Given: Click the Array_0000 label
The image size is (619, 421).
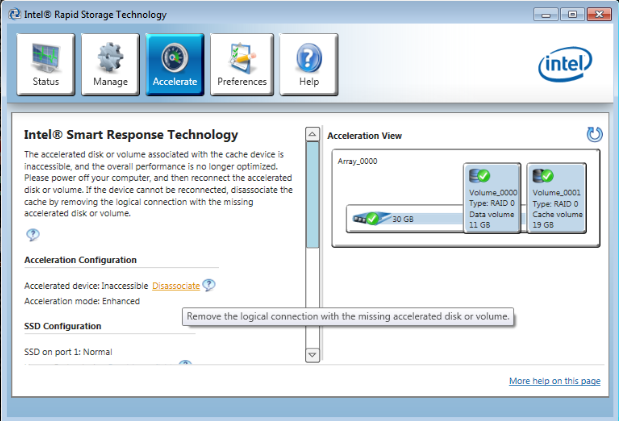Looking at the screenshot, I should (357, 161).
